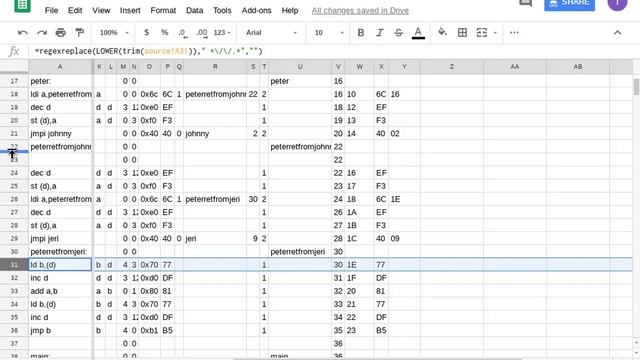Viewport: 640px width, 360px height.
Task: Open the text color picker
Action: (x=418, y=33)
